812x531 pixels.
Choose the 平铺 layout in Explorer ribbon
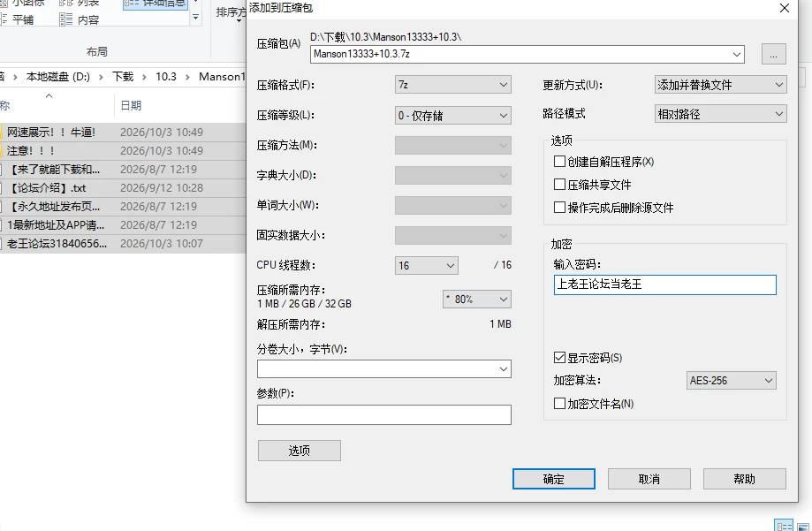[18, 19]
